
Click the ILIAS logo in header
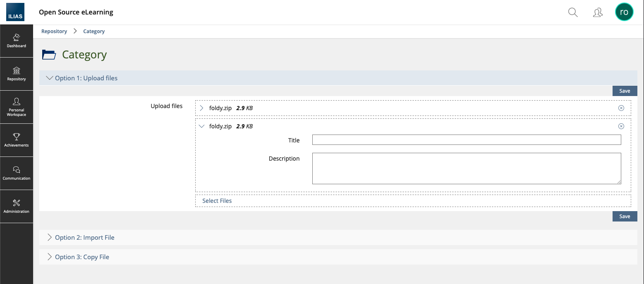point(15,12)
